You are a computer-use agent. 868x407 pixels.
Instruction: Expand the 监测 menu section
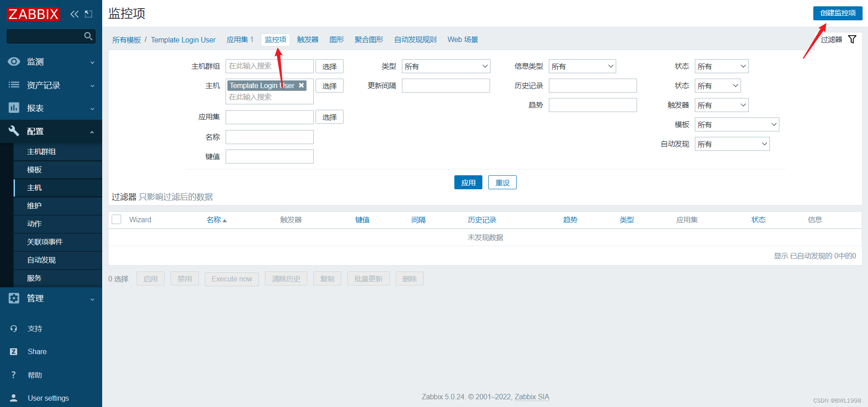click(92, 62)
